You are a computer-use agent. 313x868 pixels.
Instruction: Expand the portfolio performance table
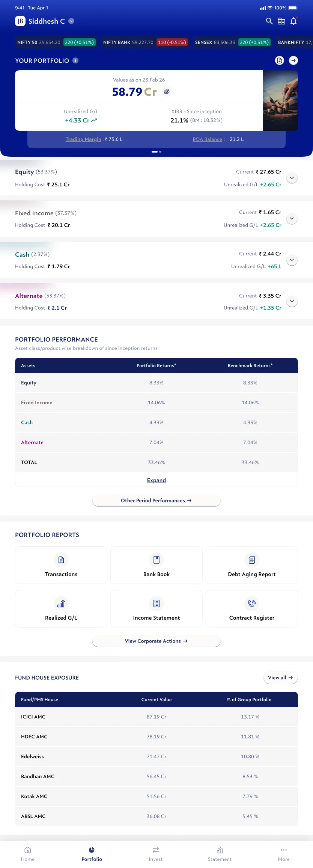(x=156, y=480)
